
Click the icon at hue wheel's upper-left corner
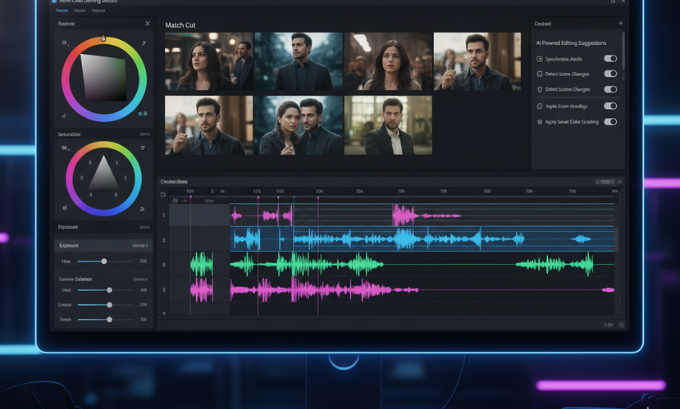point(64,43)
